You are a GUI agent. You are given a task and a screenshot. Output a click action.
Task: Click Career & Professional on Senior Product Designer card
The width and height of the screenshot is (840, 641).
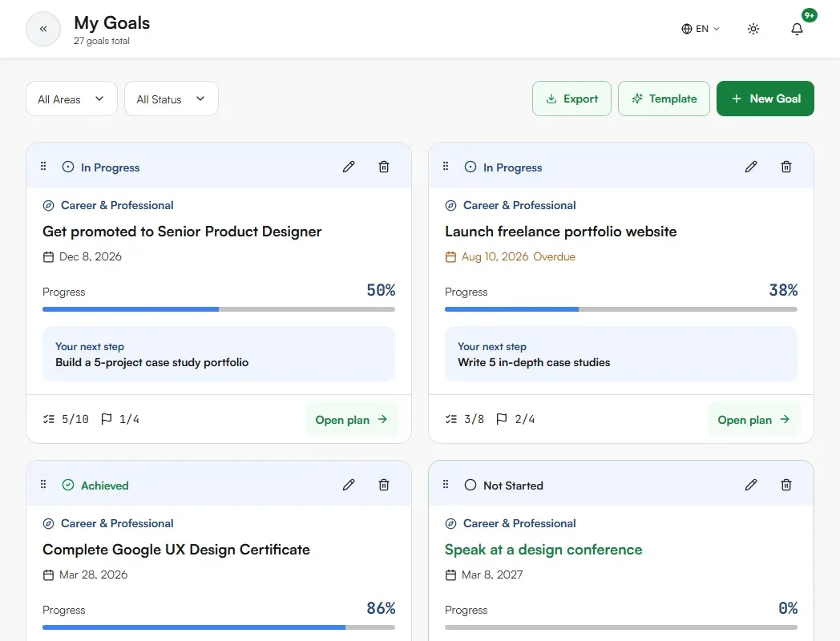pyautogui.click(x=108, y=205)
